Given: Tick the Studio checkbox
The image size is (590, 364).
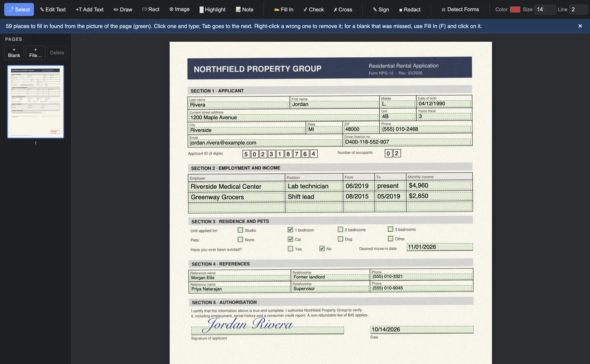Looking at the screenshot, I should coord(240,230).
